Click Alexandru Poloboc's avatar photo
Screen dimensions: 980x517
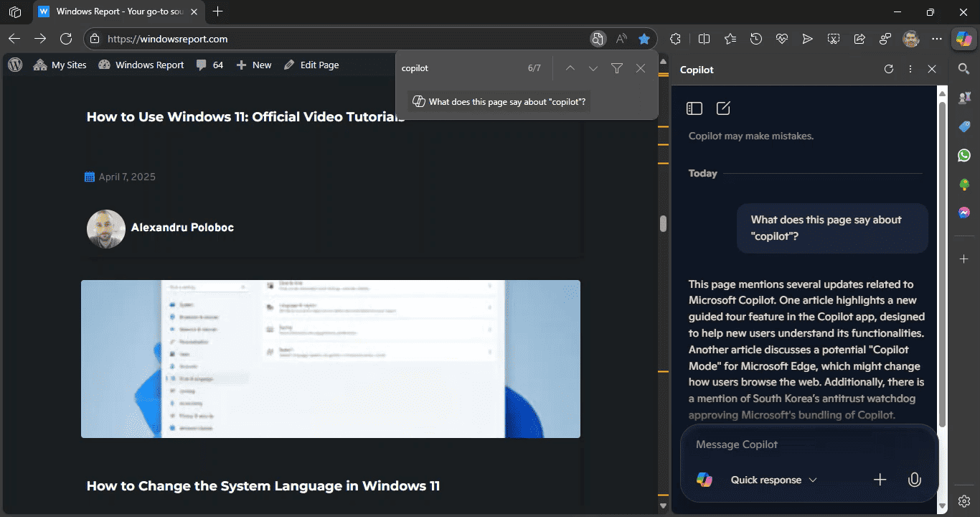(106, 228)
